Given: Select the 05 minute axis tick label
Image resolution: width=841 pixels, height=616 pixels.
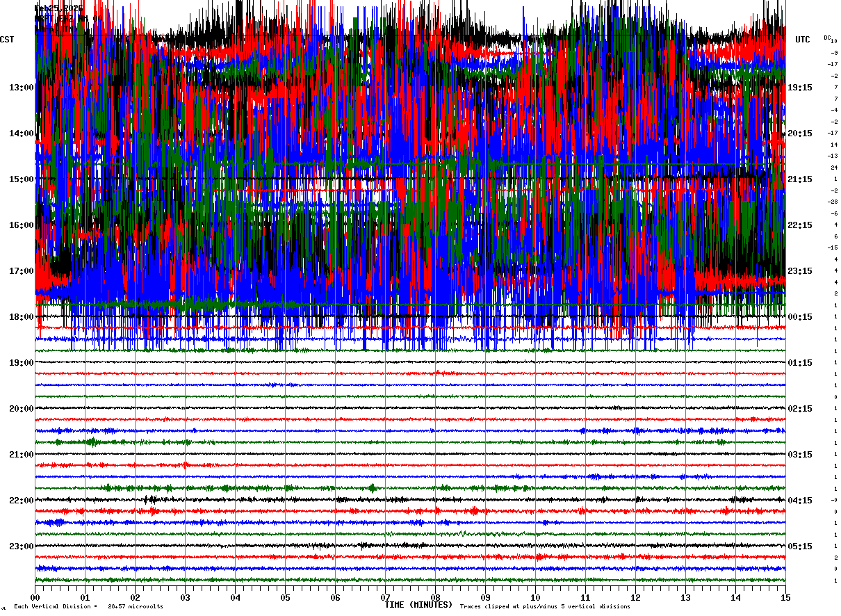Looking at the screenshot, I should (x=285, y=597).
